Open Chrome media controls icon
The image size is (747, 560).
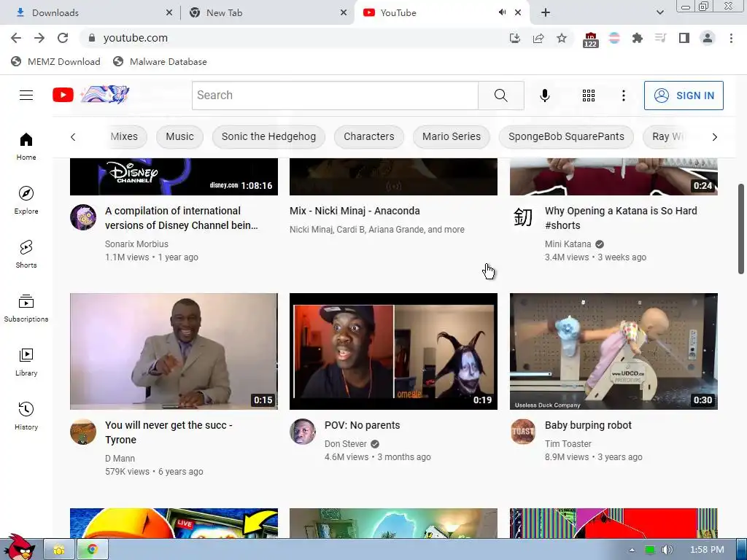click(x=660, y=38)
